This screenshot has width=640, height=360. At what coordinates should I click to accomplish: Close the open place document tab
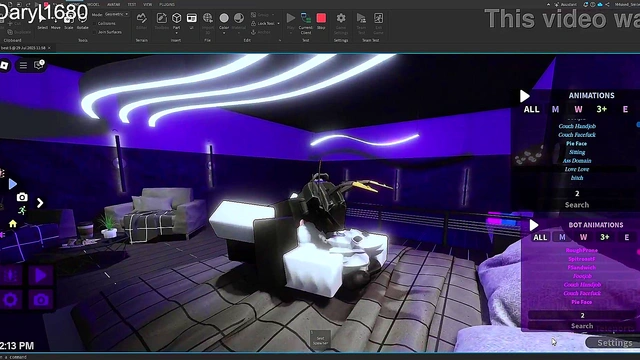click(49, 48)
